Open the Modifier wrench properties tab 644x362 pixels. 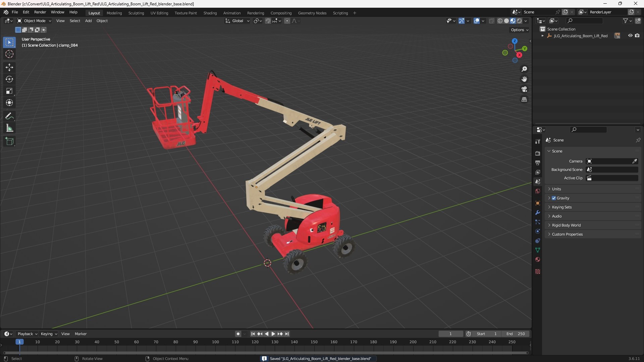tap(538, 213)
